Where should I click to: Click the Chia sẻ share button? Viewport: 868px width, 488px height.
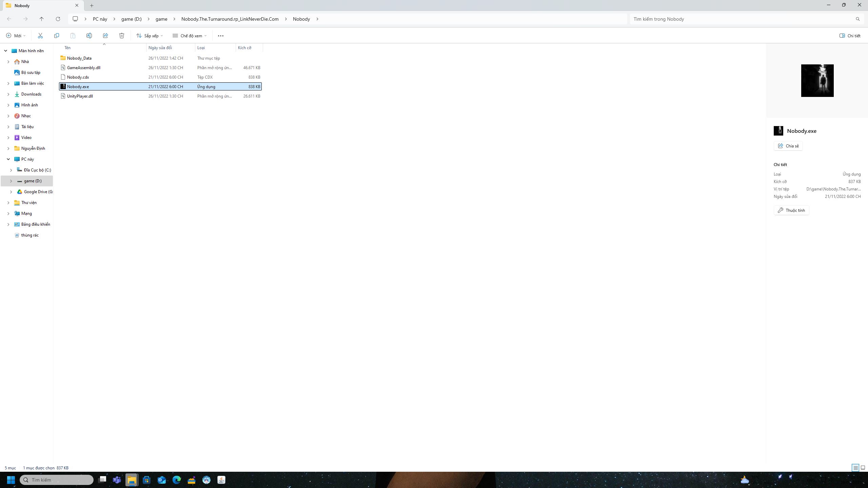point(788,146)
